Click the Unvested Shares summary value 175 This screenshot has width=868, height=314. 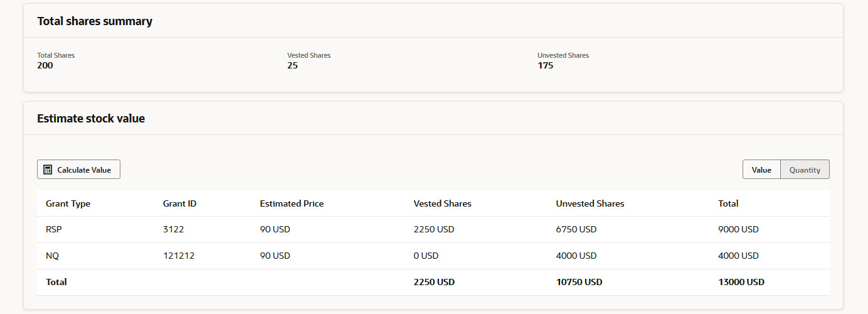tap(546, 65)
